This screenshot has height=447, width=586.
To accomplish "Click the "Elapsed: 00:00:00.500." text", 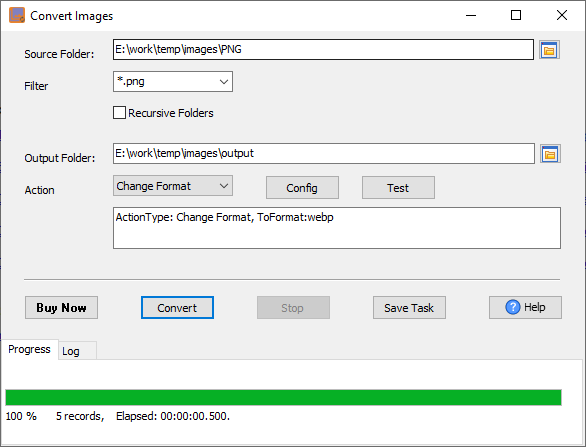I will 173,416.
